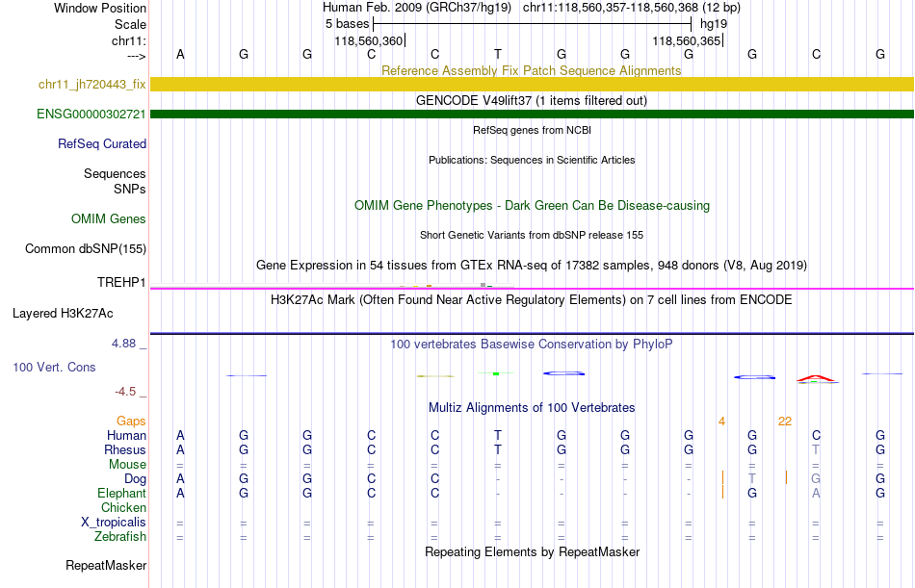This screenshot has width=915, height=588.
Task: Click the 118,560,365 position marker
Action: coord(687,40)
